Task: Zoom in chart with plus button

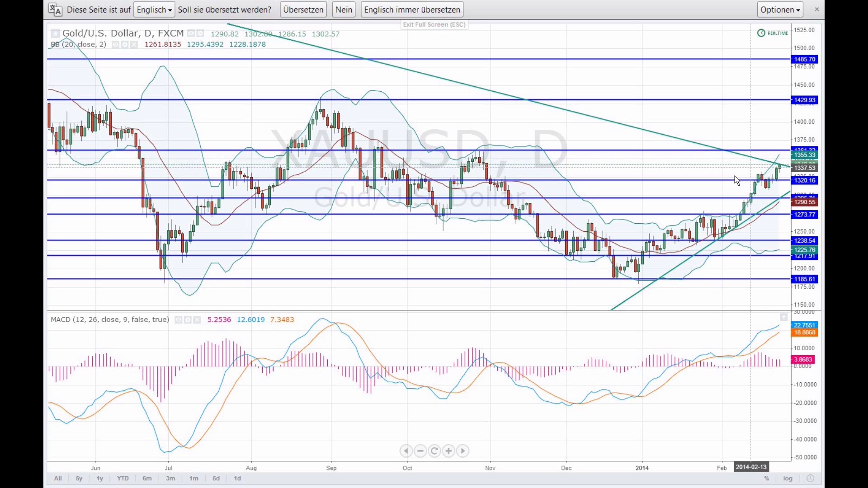Action: pos(448,451)
